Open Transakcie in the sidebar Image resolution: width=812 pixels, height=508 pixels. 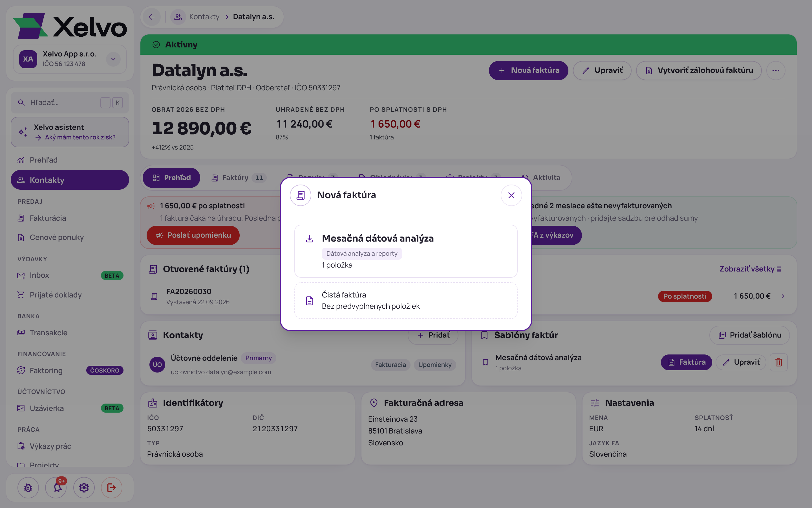70,333
